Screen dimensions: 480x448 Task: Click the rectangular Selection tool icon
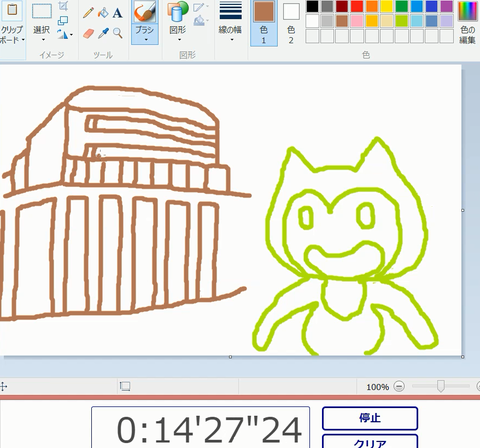click(42, 12)
